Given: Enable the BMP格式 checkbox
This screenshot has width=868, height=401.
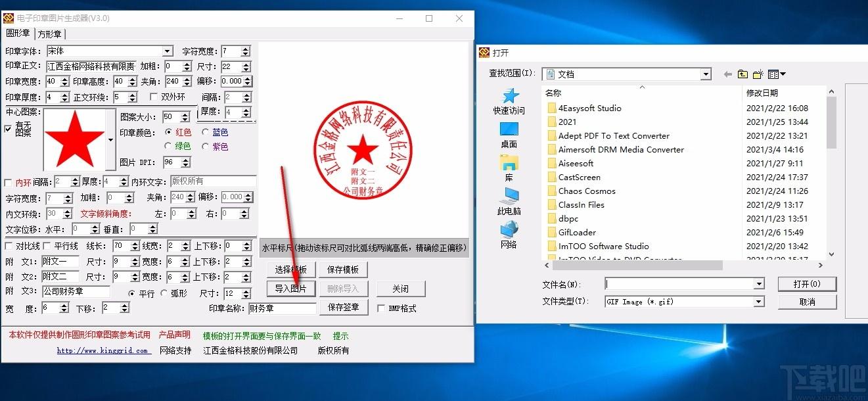Looking at the screenshot, I should click(381, 308).
